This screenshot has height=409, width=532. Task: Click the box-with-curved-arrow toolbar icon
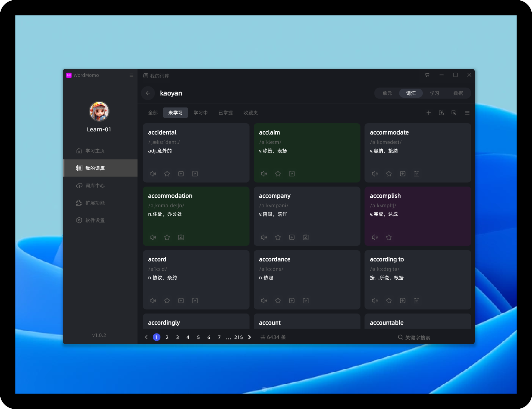(441, 113)
